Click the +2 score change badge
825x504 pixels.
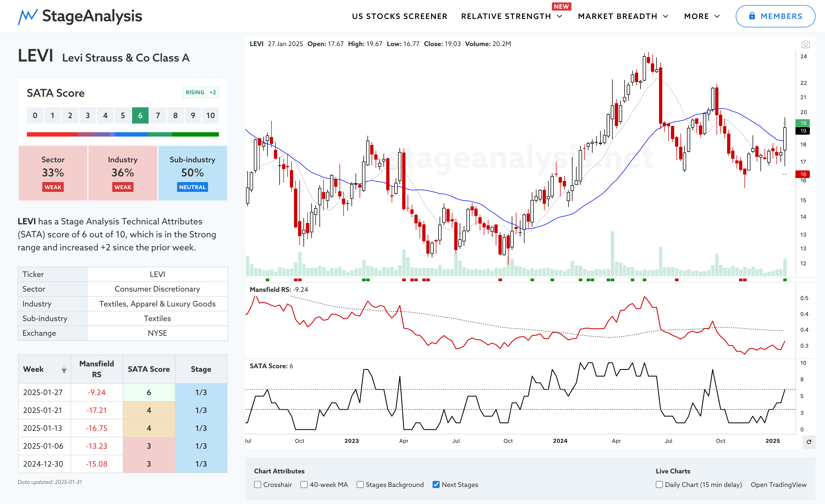coord(213,92)
